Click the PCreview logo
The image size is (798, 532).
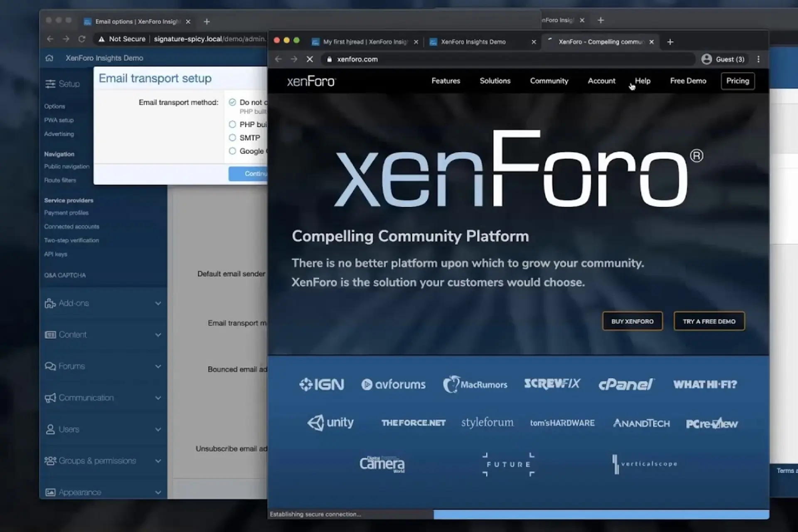pos(712,424)
